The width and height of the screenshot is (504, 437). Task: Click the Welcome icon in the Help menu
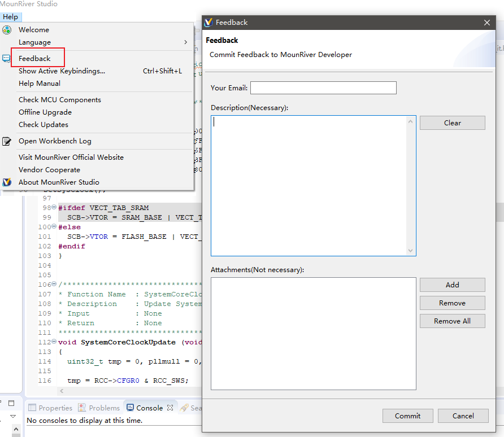[7, 30]
